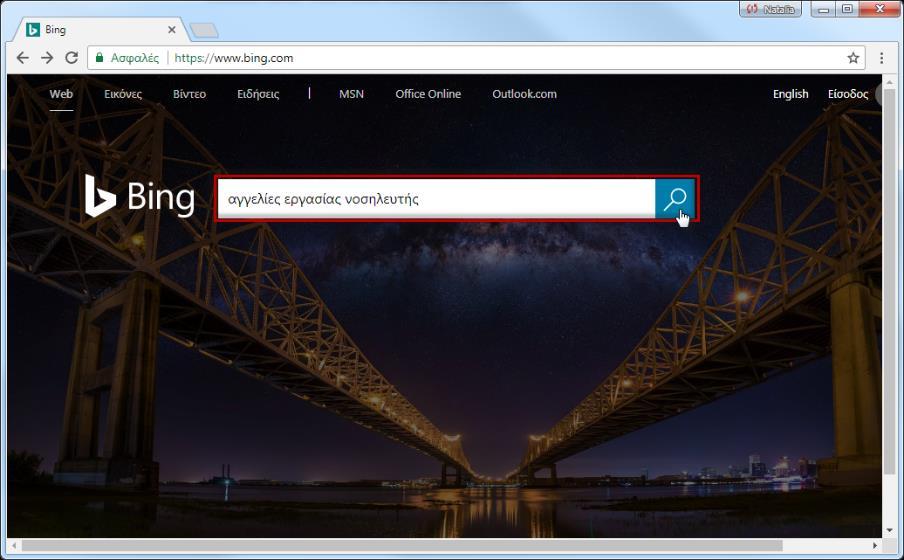Click the Natalia profile button
Image resolution: width=904 pixels, height=560 pixels.
(770, 9)
